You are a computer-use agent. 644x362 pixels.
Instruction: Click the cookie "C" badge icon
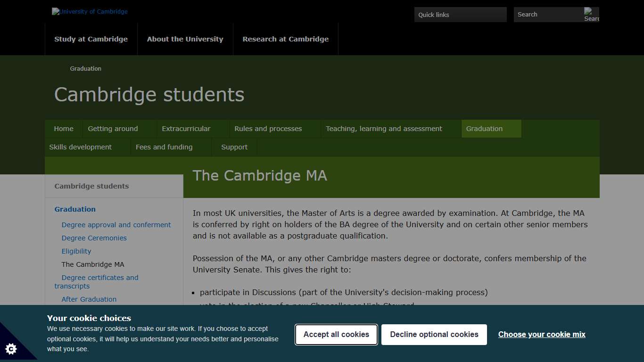(11, 349)
